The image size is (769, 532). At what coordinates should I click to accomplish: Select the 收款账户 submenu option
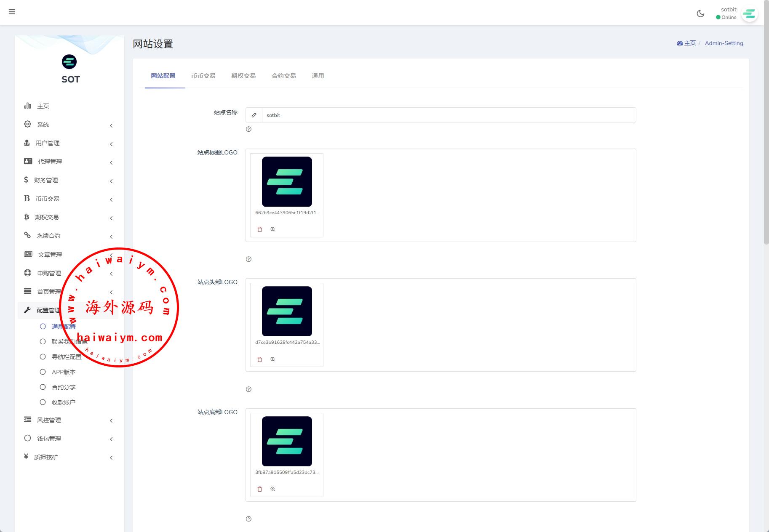point(63,402)
